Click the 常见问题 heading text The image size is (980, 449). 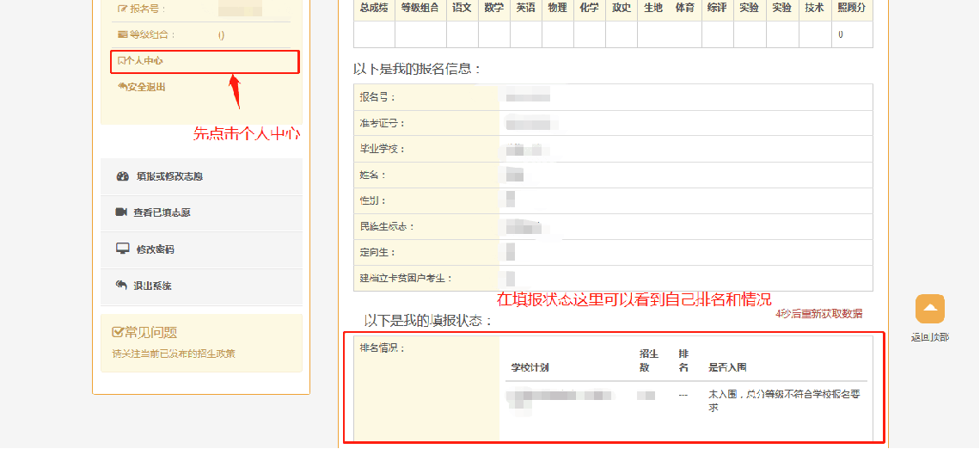point(151,333)
